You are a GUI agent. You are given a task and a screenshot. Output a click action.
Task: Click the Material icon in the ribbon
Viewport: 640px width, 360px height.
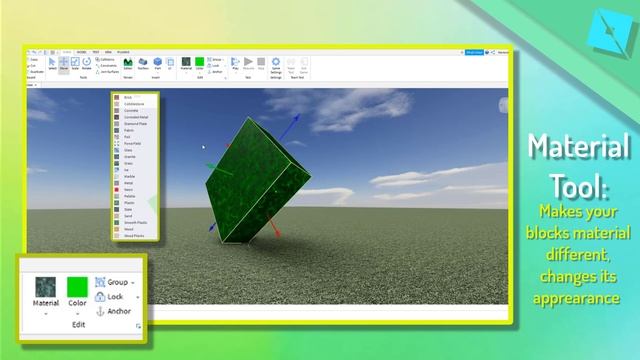186,62
